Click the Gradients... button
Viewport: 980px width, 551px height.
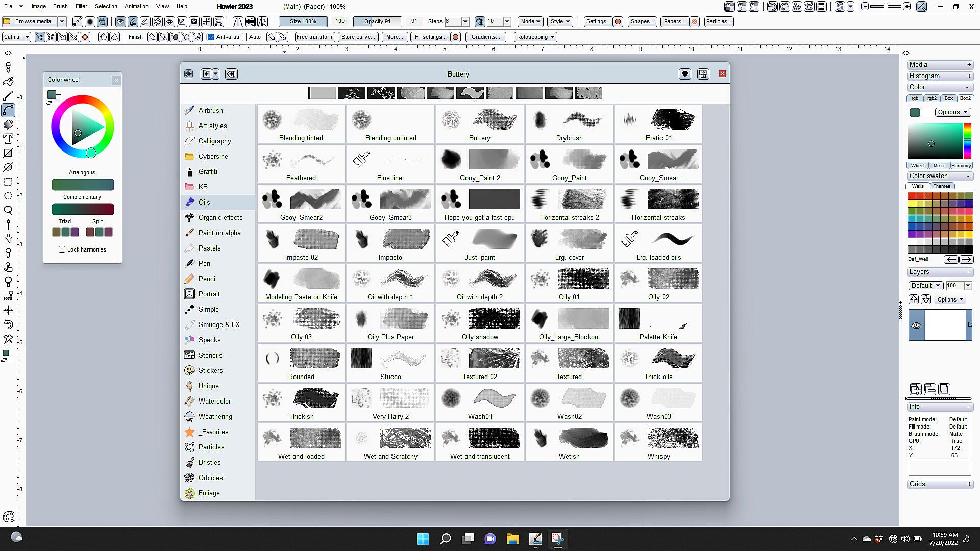pyautogui.click(x=485, y=37)
